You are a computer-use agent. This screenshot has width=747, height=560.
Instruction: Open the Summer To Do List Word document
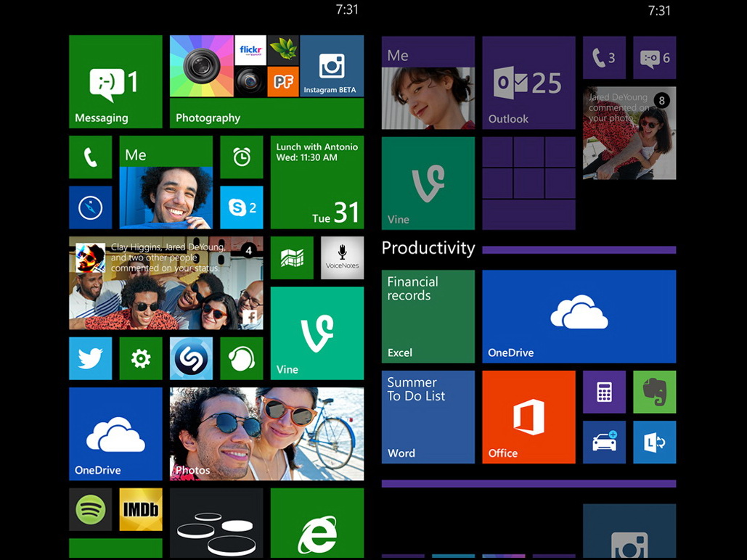428,417
